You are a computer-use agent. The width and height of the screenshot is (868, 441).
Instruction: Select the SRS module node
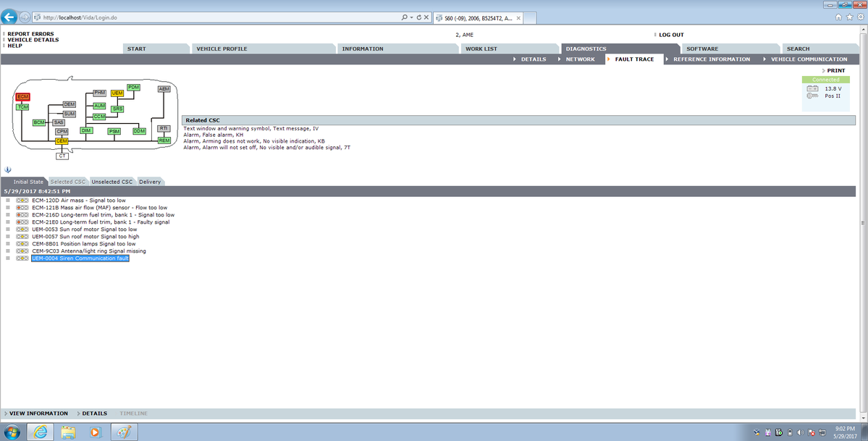point(117,109)
